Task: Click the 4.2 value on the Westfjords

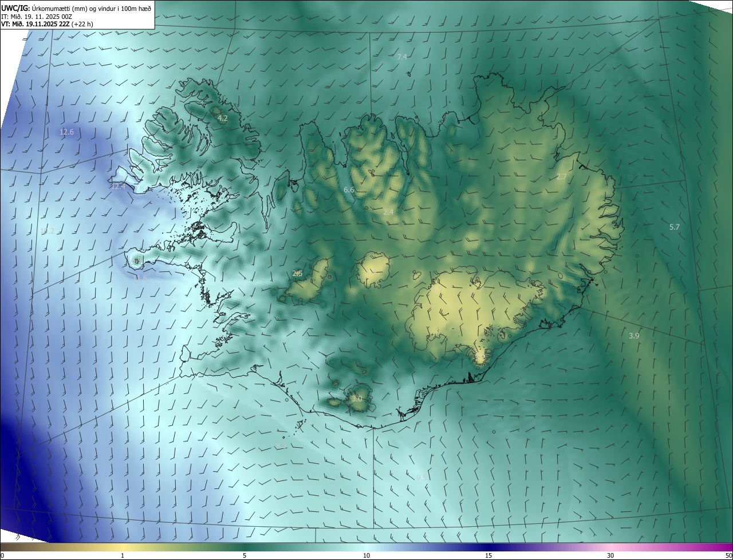Action: point(223,119)
